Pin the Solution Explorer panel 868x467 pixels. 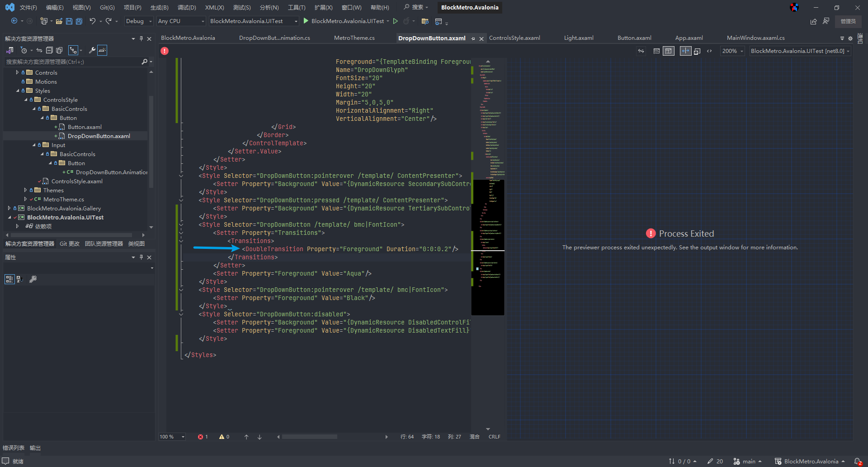141,38
